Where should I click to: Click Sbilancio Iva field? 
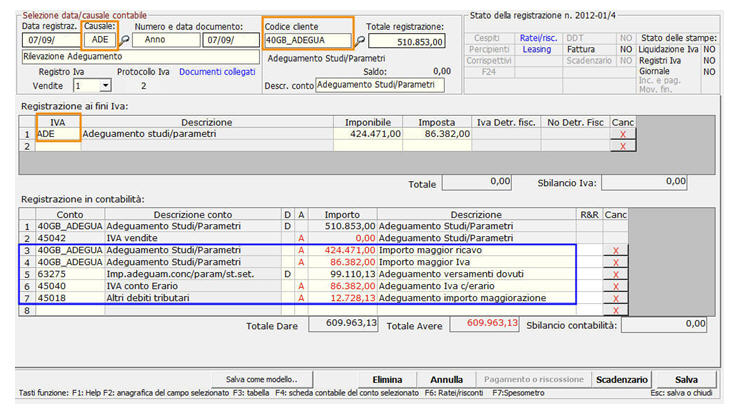(644, 182)
